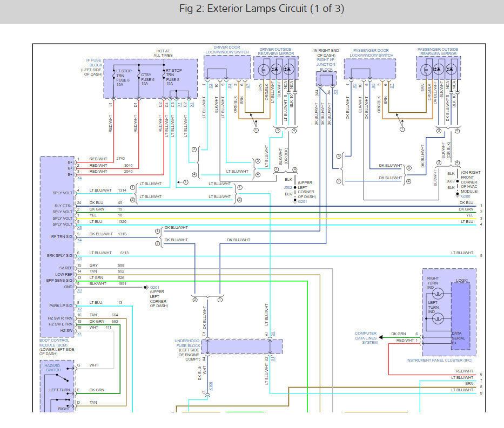
Task: Click the left turn indicator lamp symbol
Action: click(x=438, y=318)
